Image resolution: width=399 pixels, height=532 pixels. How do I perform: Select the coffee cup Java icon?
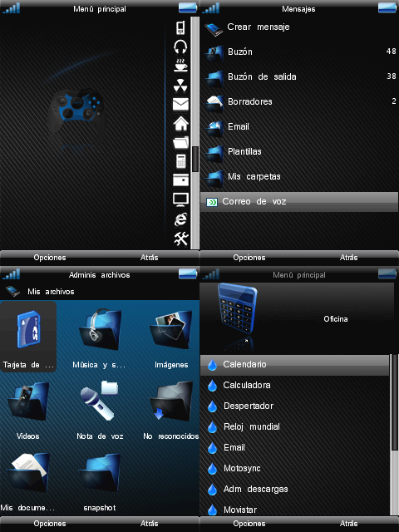(180, 66)
